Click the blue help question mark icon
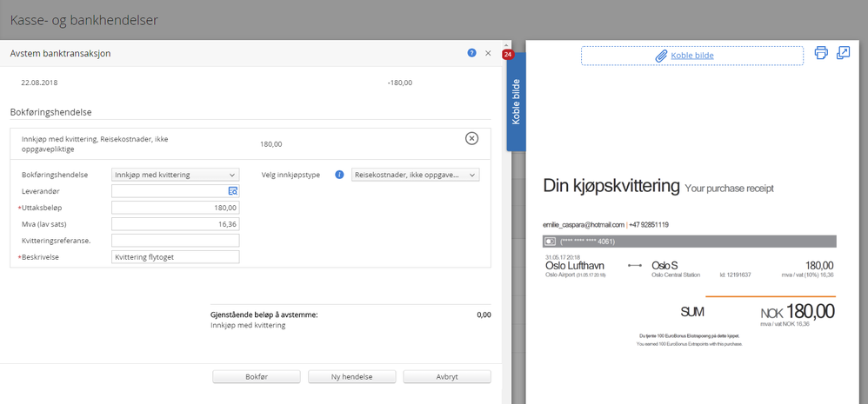Screen dimensions: 868x404 (471, 53)
